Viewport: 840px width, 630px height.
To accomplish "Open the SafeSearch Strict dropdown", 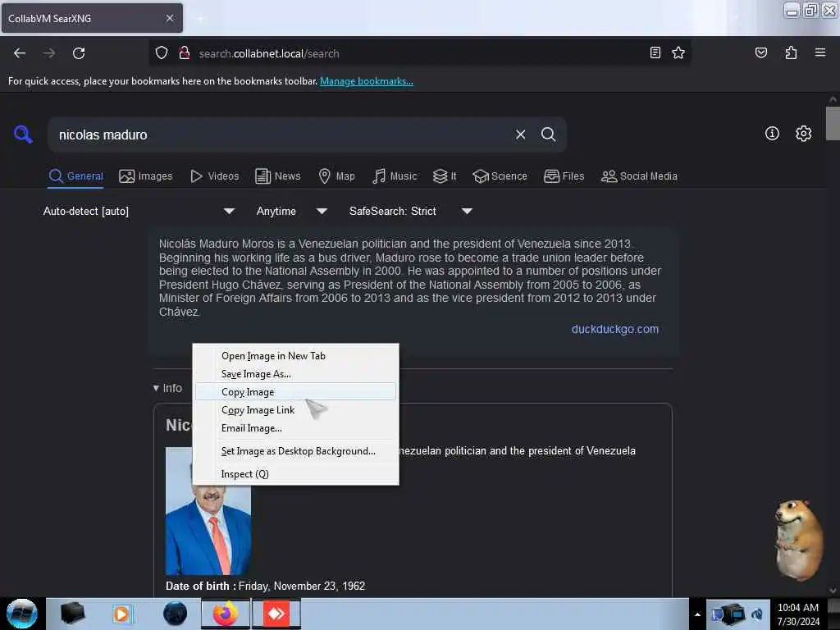I will [410, 211].
